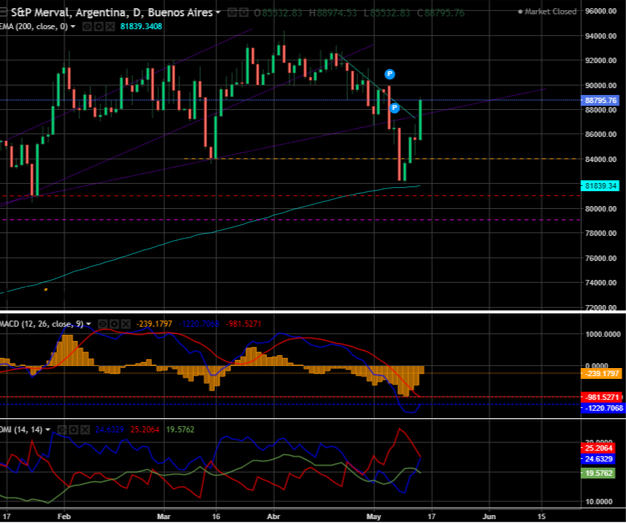Open the EMA 200 indicator settings gear
Image resolution: width=626 pixels, height=523 pixels.
pos(98,27)
